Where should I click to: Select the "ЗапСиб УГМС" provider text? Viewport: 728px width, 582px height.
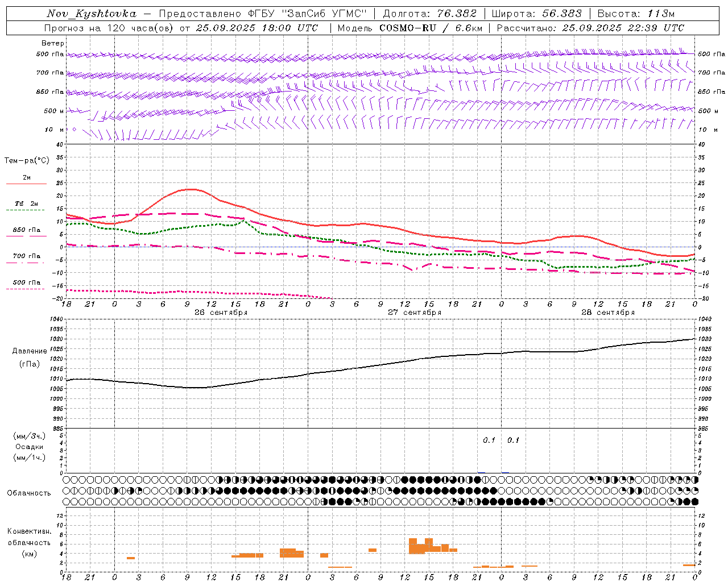[x=325, y=14]
